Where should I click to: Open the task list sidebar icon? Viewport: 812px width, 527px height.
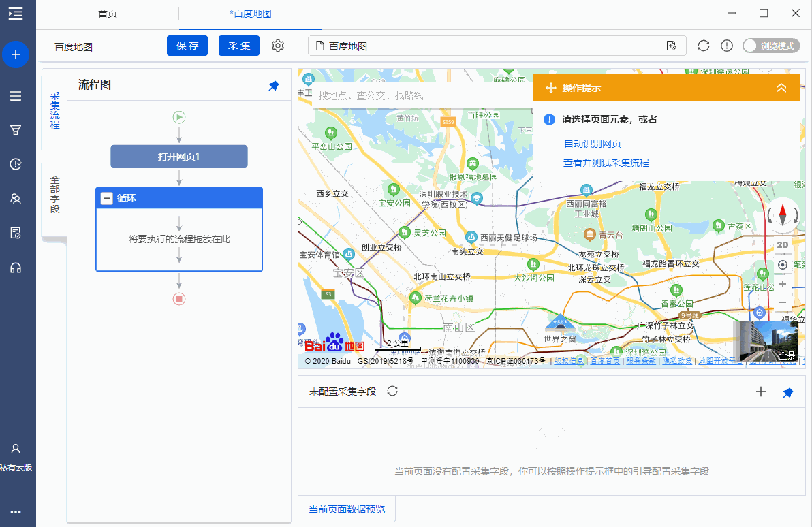(x=16, y=96)
